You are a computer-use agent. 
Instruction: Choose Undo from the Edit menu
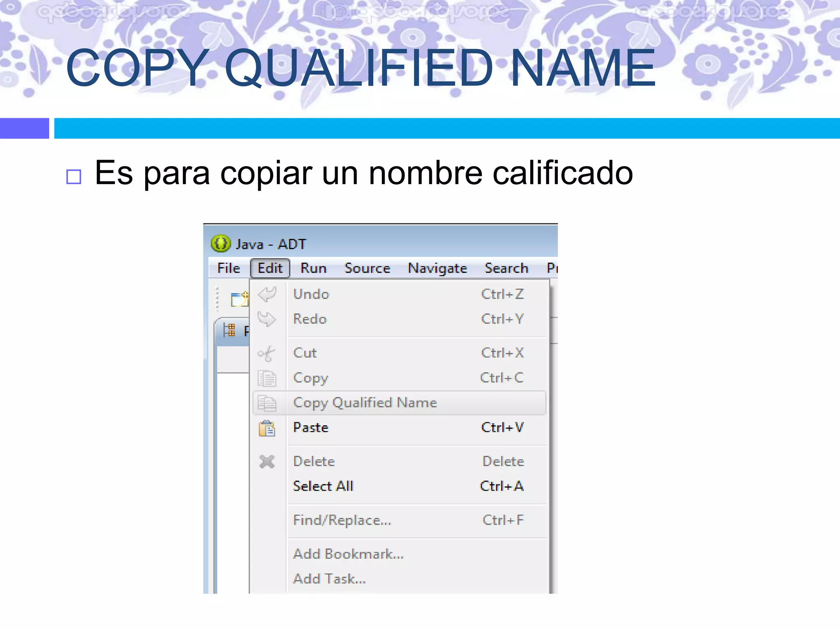click(x=399, y=294)
